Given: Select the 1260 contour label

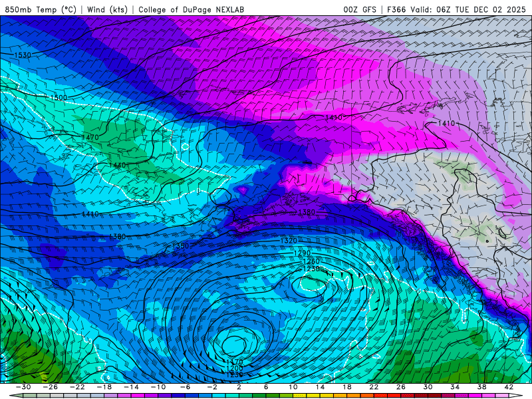Looking at the screenshot, I should (311, 261).
